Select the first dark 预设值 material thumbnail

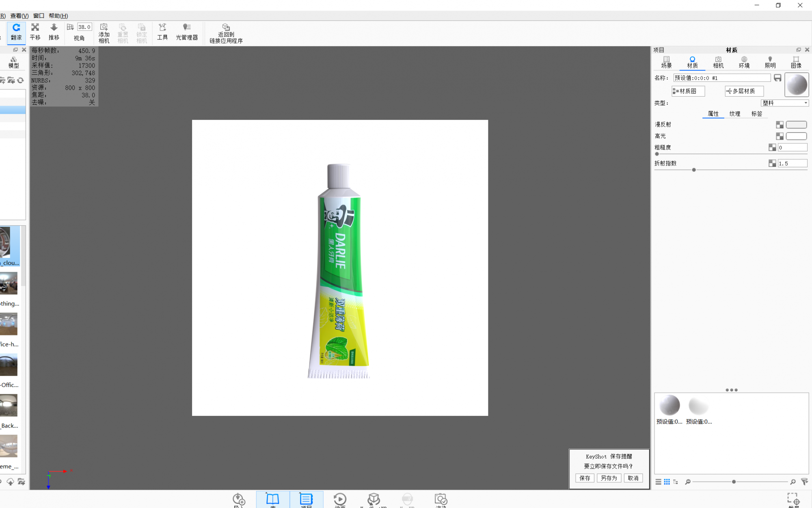pos(669,405)
